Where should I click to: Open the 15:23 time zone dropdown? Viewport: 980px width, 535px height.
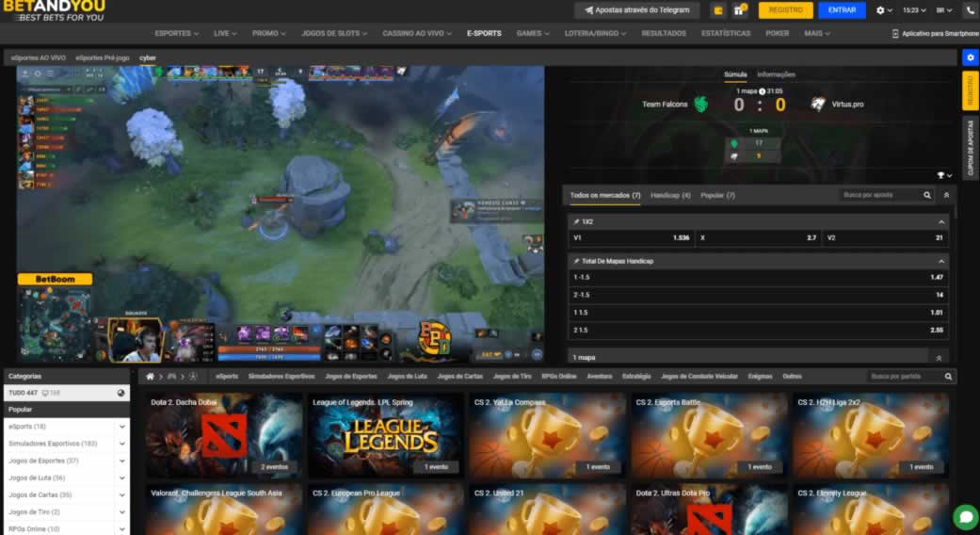click(x=914, y=10)
